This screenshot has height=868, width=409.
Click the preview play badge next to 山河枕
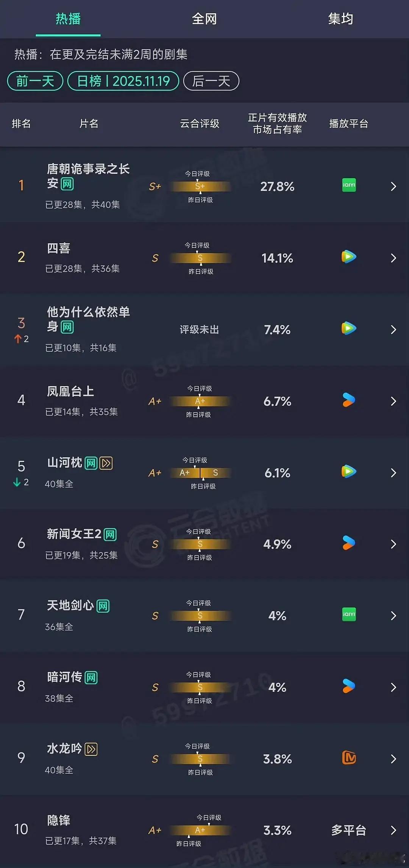(x=106, y=463)
